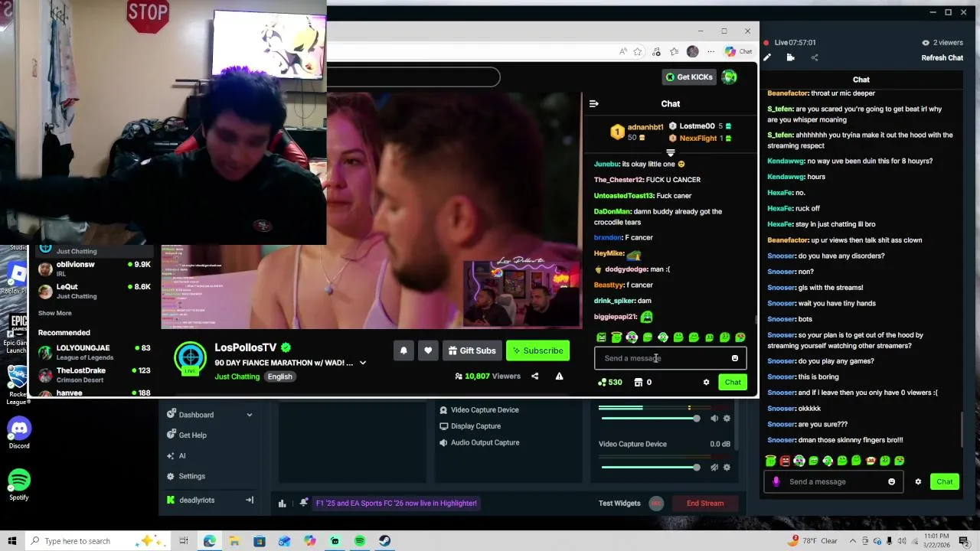The height and width of the screenshot is (551, 980).
Task: Click the purple microphone icon in message box
Action: point(776,481)
